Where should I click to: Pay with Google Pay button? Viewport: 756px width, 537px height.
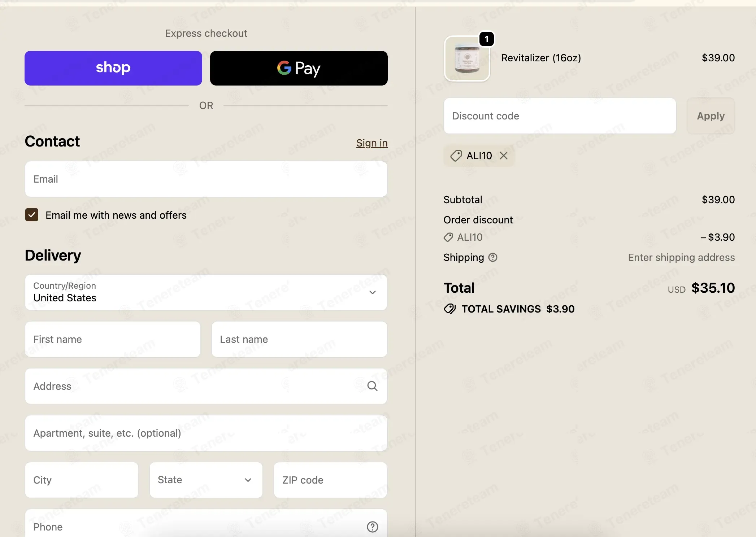point(299,68)
